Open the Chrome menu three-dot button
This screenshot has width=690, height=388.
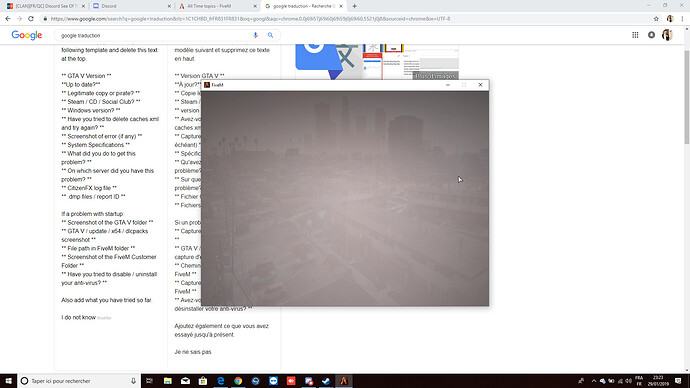point(683,19)
